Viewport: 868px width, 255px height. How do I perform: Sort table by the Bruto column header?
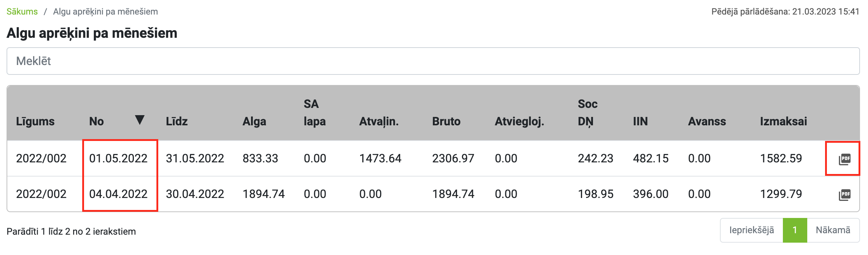(446, 121)
